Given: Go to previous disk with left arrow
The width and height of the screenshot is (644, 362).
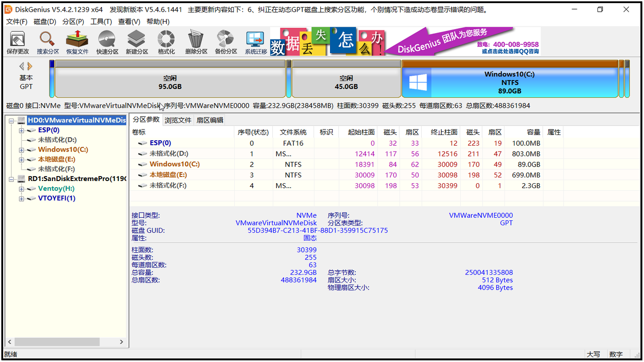Looking at the screenshot, I should point(21,66).
